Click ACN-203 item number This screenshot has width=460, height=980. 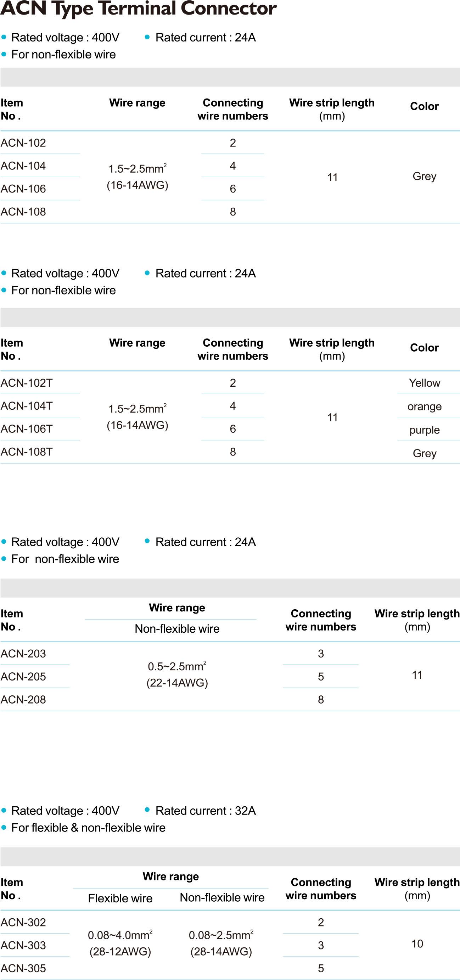click(23, 654)
